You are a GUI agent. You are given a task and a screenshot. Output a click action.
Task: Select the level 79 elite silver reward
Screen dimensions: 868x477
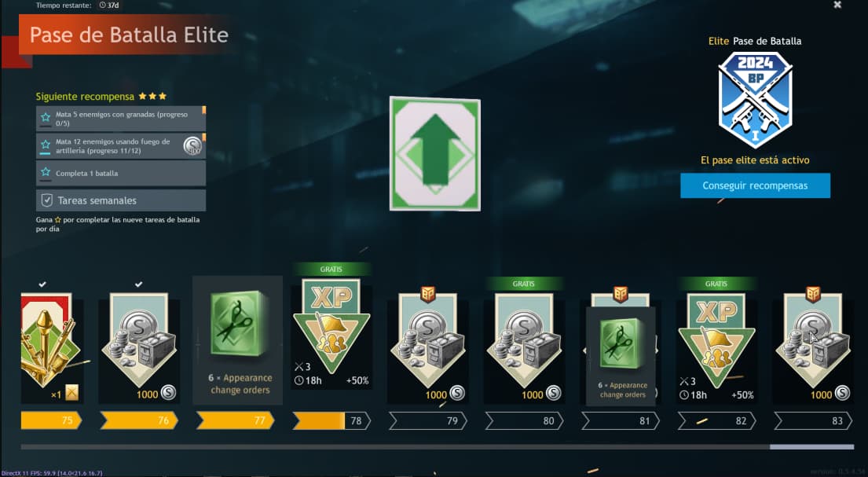coord(427,348)
